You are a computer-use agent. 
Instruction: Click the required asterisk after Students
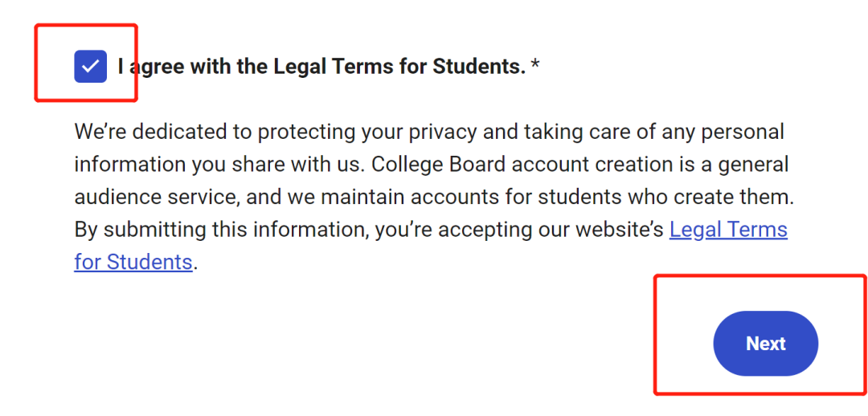535,66
